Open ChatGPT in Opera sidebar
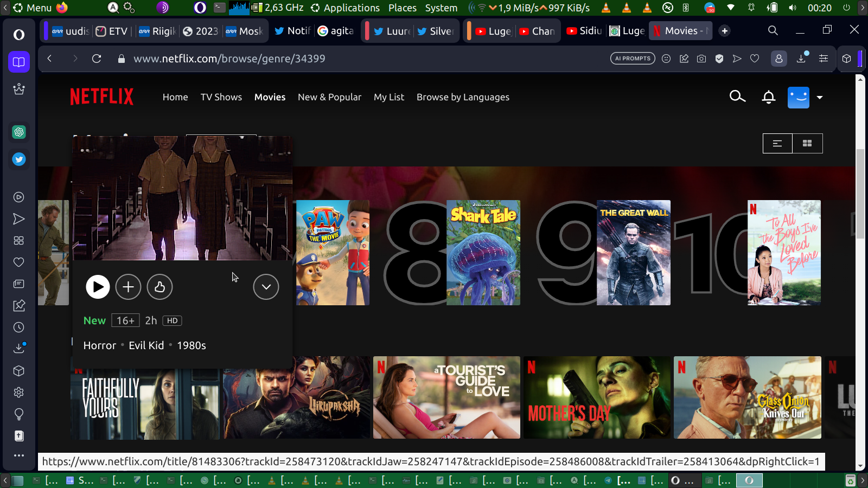Image resolution: width=868 pixels, height=488 pixels. 19,132
